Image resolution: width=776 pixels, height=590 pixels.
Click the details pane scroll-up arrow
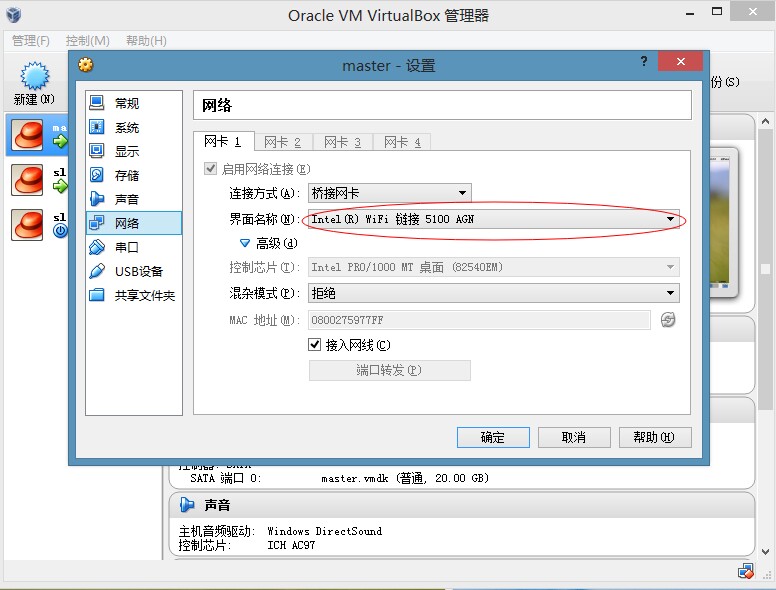click(x=765, y=121)
